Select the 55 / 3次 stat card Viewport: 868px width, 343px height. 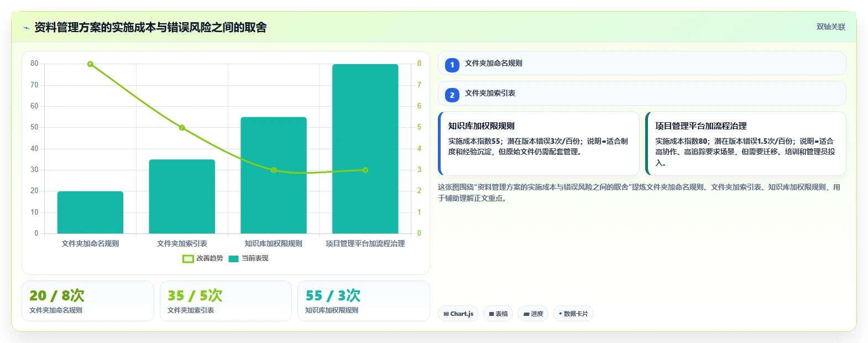coord(364,301)
